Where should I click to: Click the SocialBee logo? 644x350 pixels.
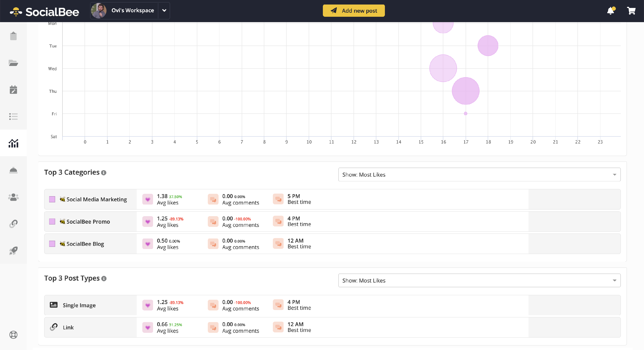[44, 12]
